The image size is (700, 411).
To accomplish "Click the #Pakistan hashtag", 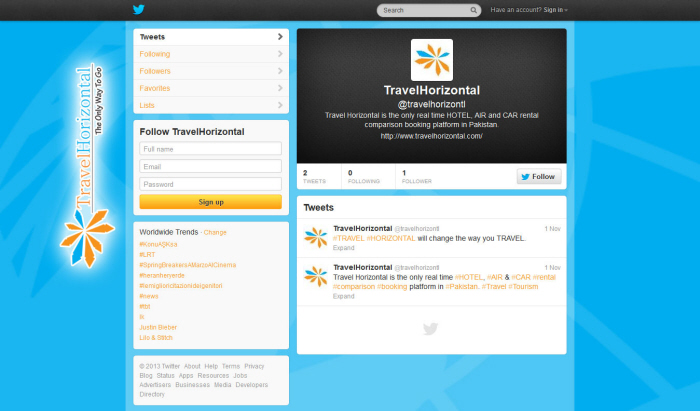I will (x=462, y=286).
